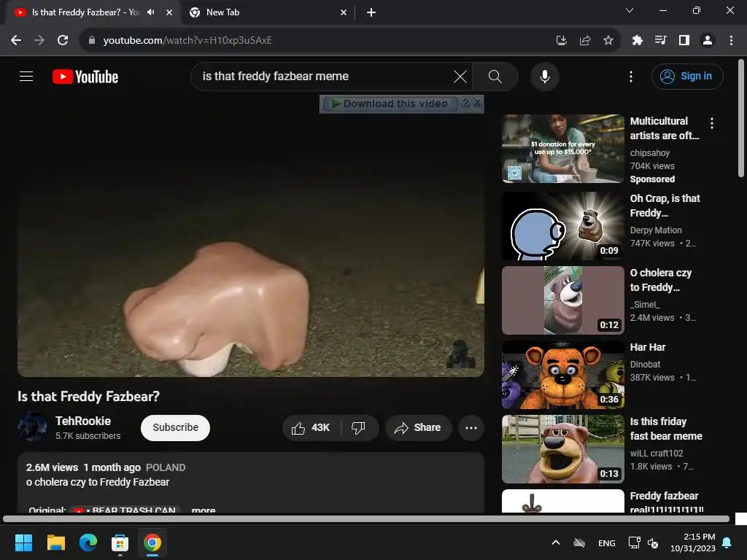Open 'Freddy fazbear real' video title
Screen dimensions: 747x560
coord(666,502)
